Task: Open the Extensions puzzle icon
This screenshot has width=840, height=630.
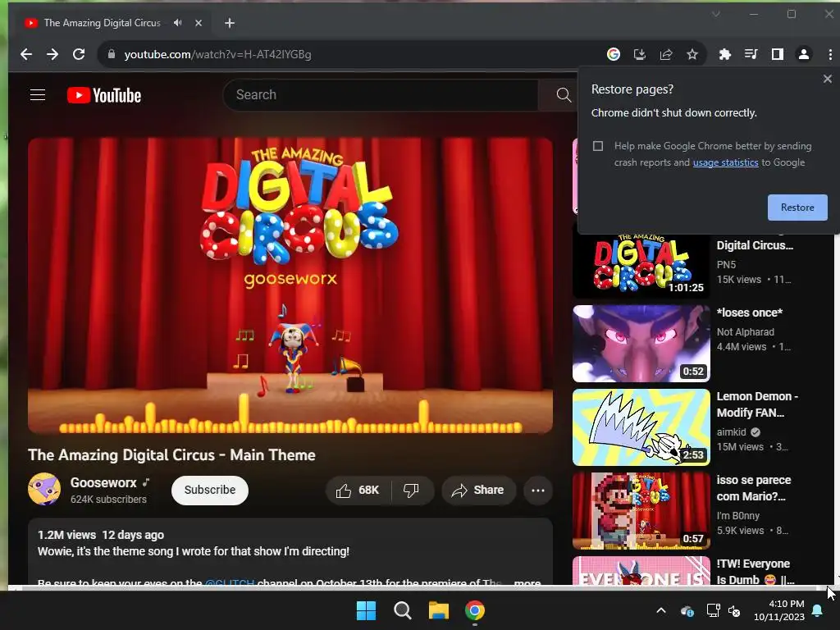Action: [x=725, y=54]
